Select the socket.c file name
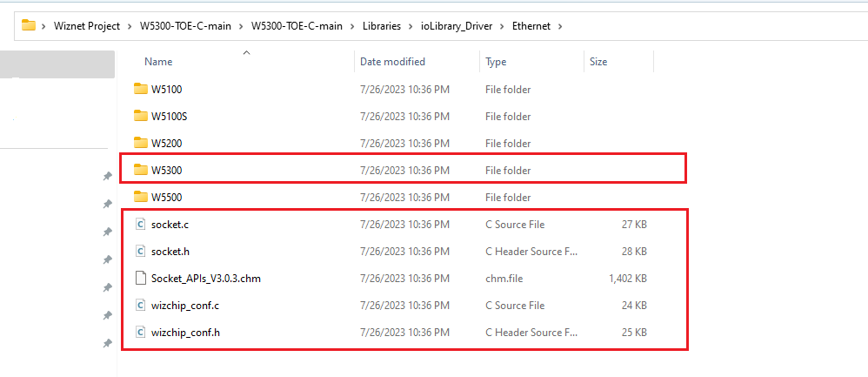 (170, 224)
